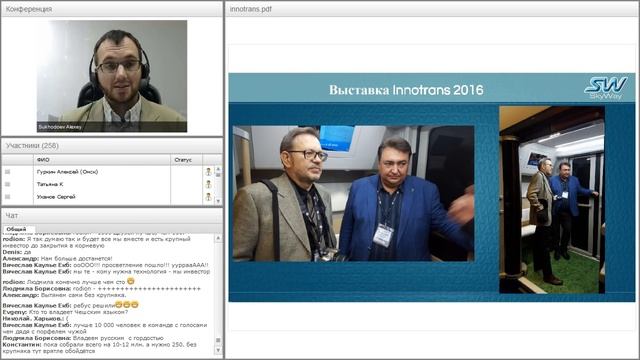Click the blank Статус cell for Татьяна К
Image resolution: width=640 pixels, height=360 pixels.
pos(186,184)
